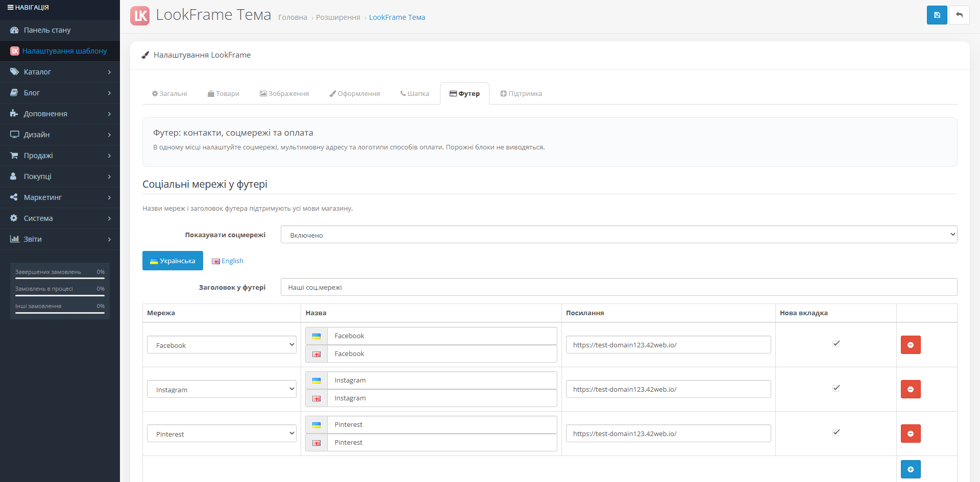Toggle new tab checkbox for Facebook row
The height and width of the screenshot is (482, 980).
836,344
